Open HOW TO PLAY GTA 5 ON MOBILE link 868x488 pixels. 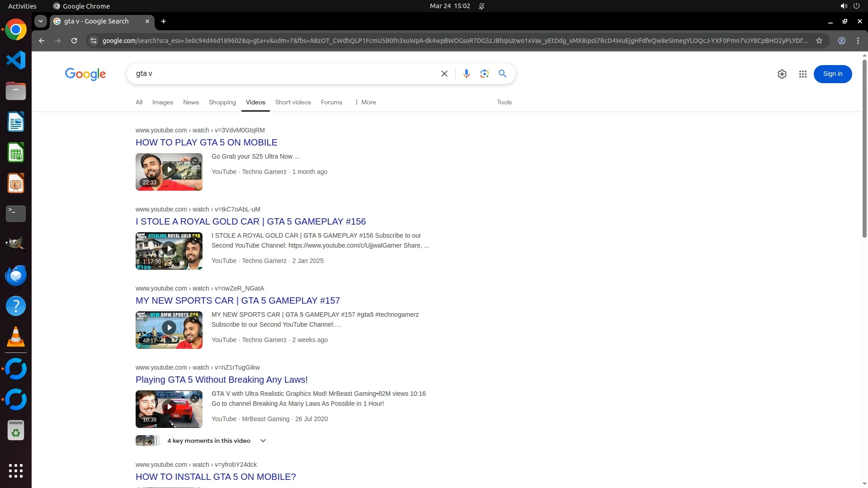point(206,142)
